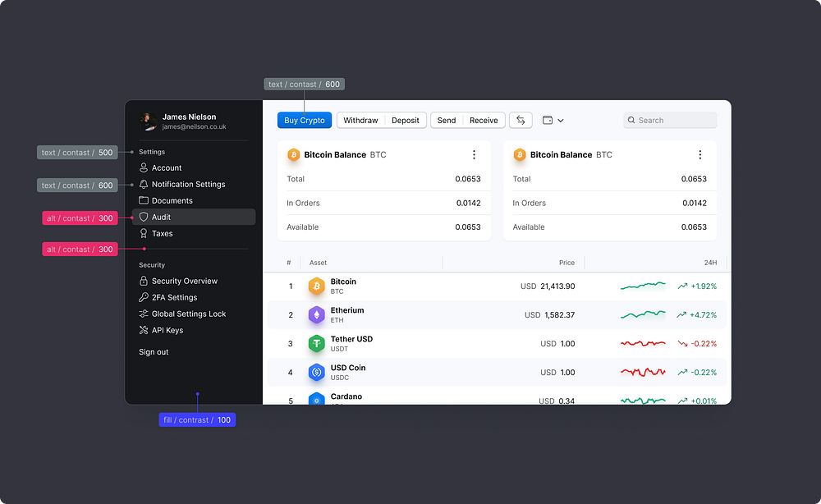The image size is (821, 504).
Task: Click the Etherium price USD 1,582.37
Action: click(550, 315)
